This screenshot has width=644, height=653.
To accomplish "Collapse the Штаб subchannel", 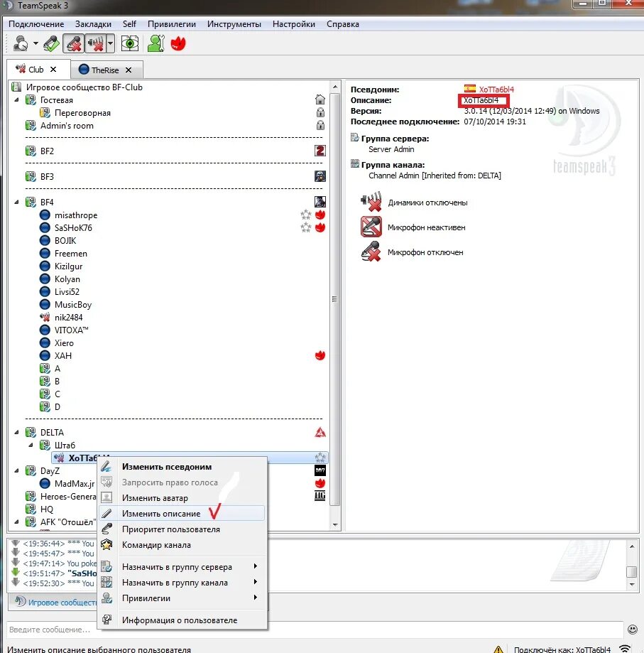I will 31,446.
